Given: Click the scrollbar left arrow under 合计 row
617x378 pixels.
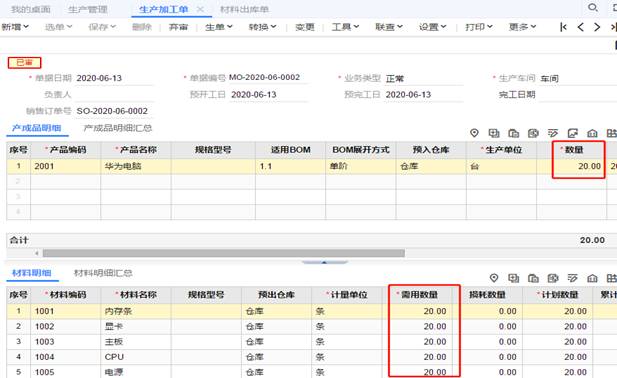Looking at the screenshot, I should [x=37, y=253].
